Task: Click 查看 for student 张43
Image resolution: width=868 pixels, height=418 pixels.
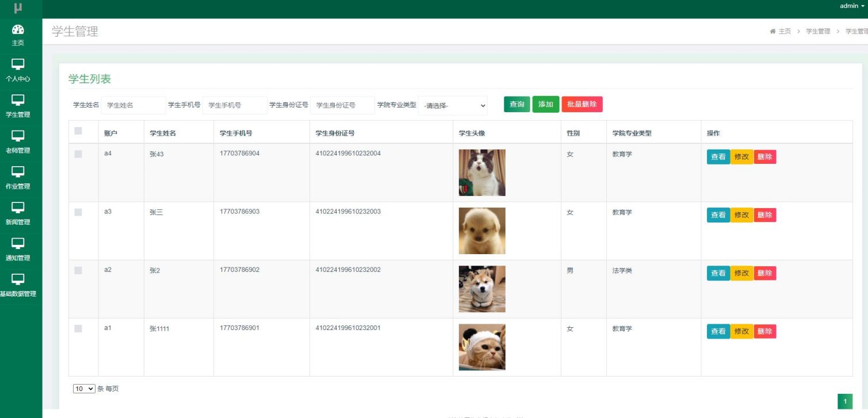Action: coord(718,156)
